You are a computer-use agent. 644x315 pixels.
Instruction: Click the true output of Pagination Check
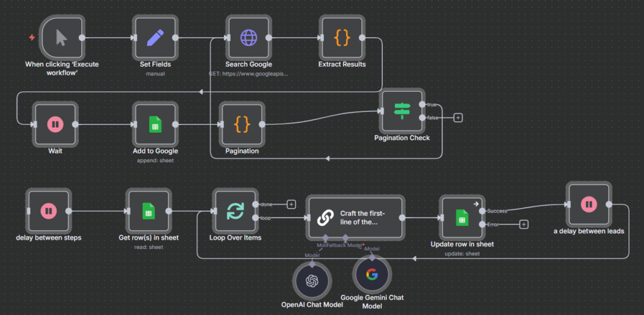tap(421, 104)
